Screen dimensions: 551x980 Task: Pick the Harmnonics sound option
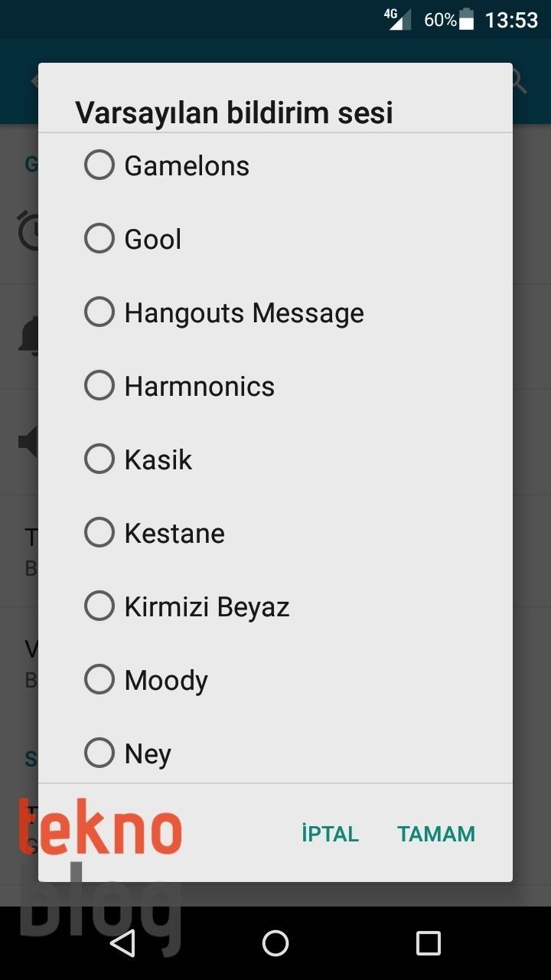coord(99,386)
